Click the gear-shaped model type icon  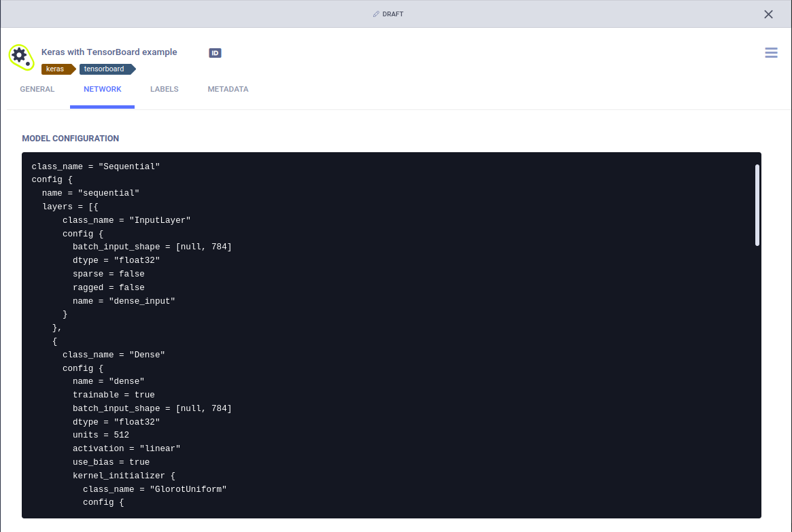point(21,56)
